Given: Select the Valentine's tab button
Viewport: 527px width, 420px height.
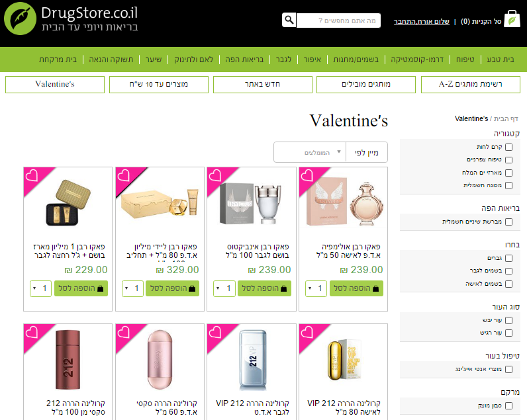Looking at the screenshot, I should coord(55,84).
